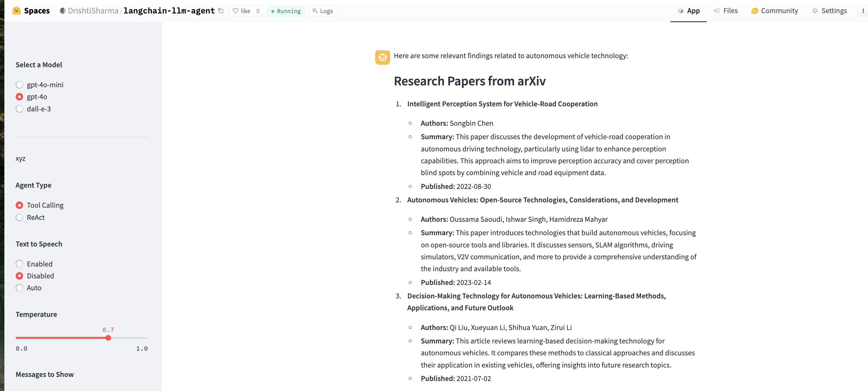
Task: Click the Temperature value 0.7 label
Action: coord(108,330)
